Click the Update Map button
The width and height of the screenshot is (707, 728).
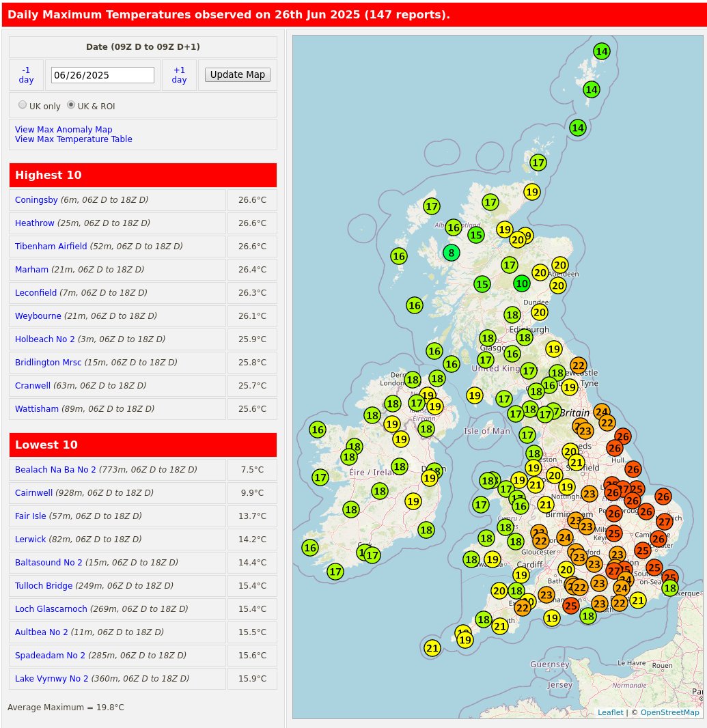pyautogui.click(x=237, y=74)
